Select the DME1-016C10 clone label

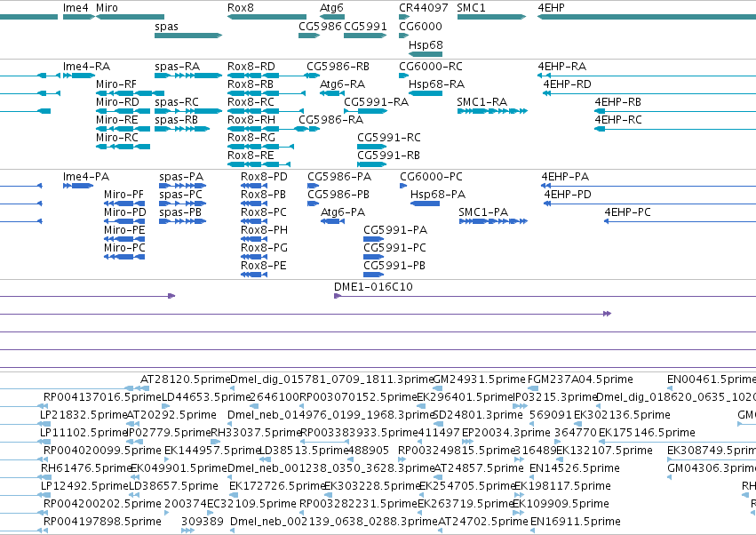373,287
